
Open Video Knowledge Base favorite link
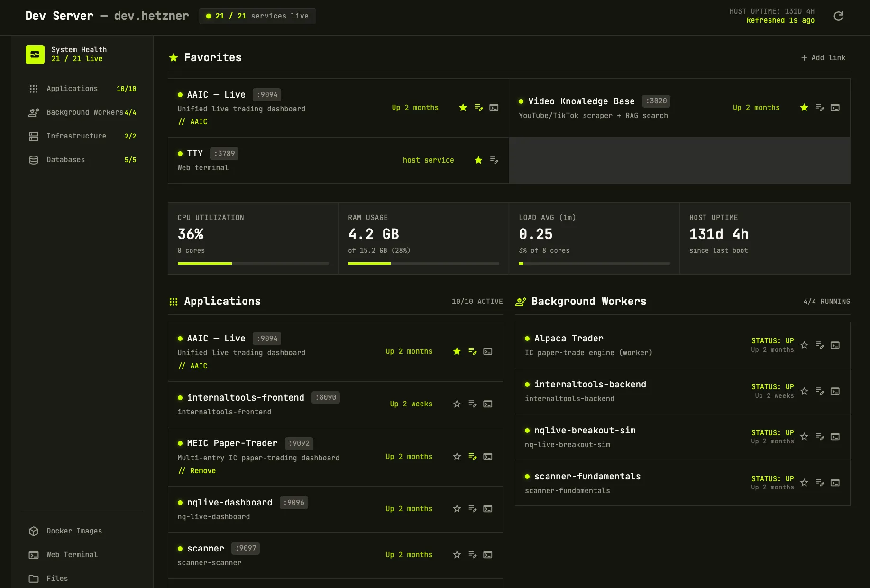click(581, 101)
